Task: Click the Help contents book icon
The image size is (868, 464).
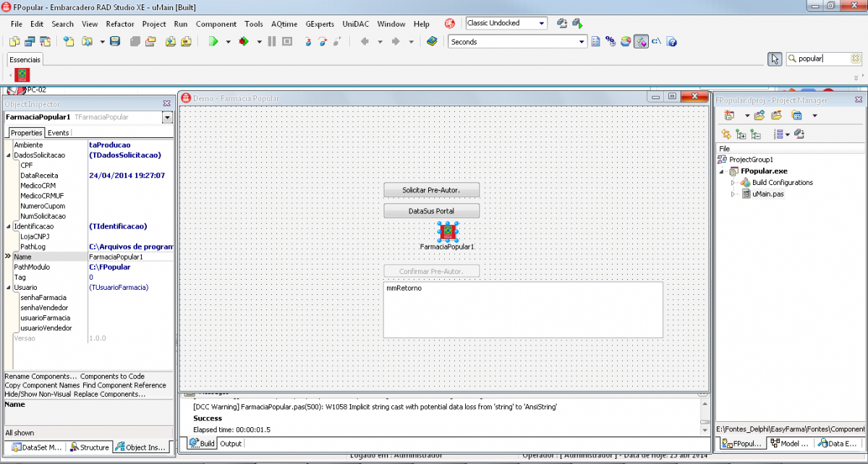Action: click(432, 42)
